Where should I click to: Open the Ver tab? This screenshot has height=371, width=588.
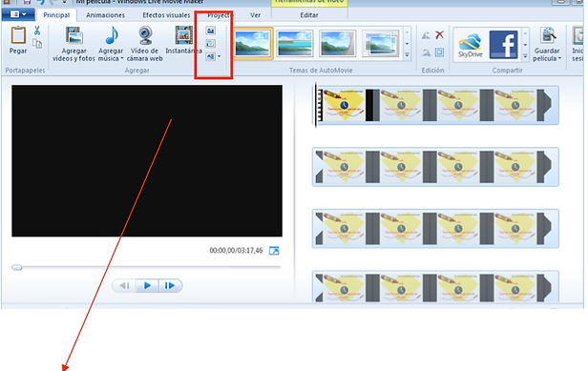point(256,15)
